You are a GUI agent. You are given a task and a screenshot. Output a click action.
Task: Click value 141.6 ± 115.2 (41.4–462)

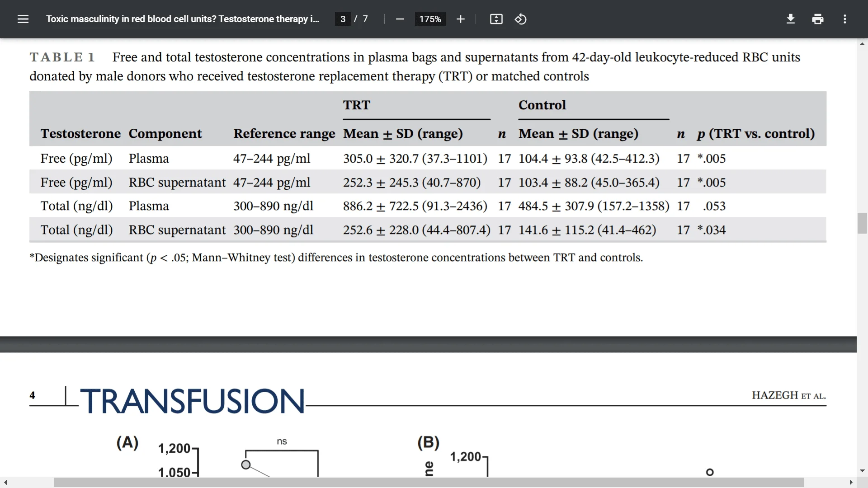(x=587, y=230)
